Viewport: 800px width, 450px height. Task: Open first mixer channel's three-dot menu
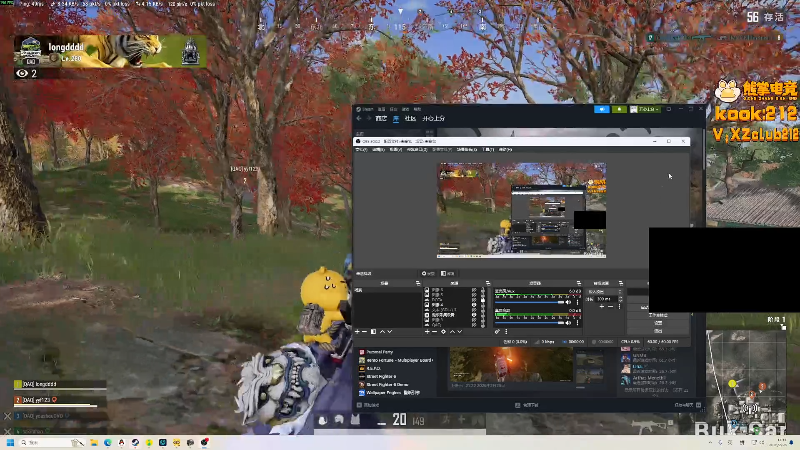[x=577, y=303]
